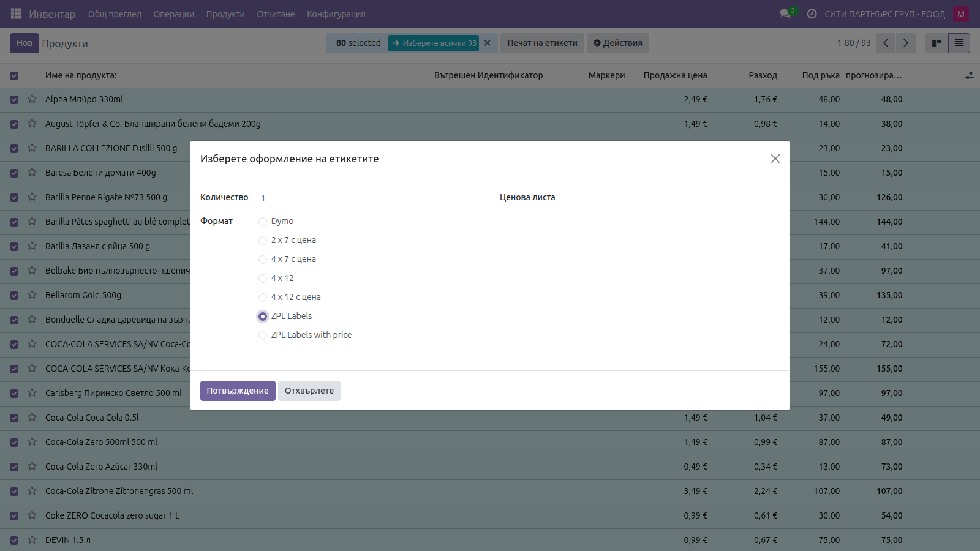The image size is (980, 551).
Task: Select 4 x 12 format option
Action: pyautogui.click(x=263, y=279)
